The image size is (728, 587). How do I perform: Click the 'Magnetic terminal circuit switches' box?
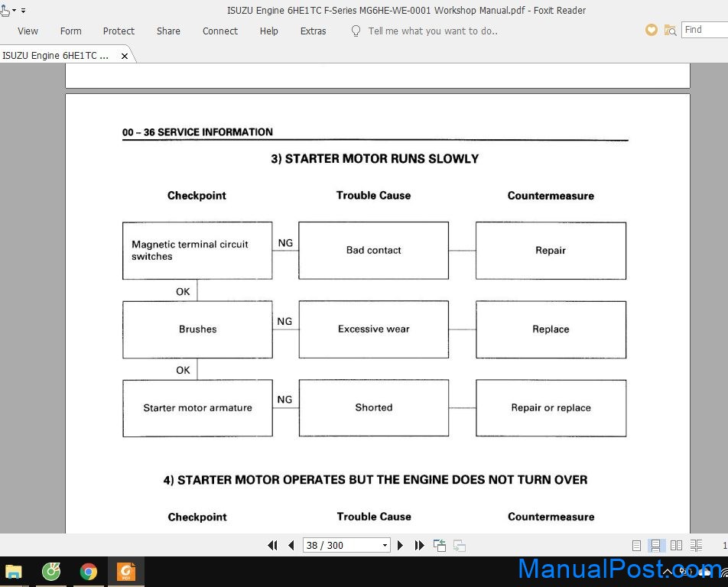point(197,251)
